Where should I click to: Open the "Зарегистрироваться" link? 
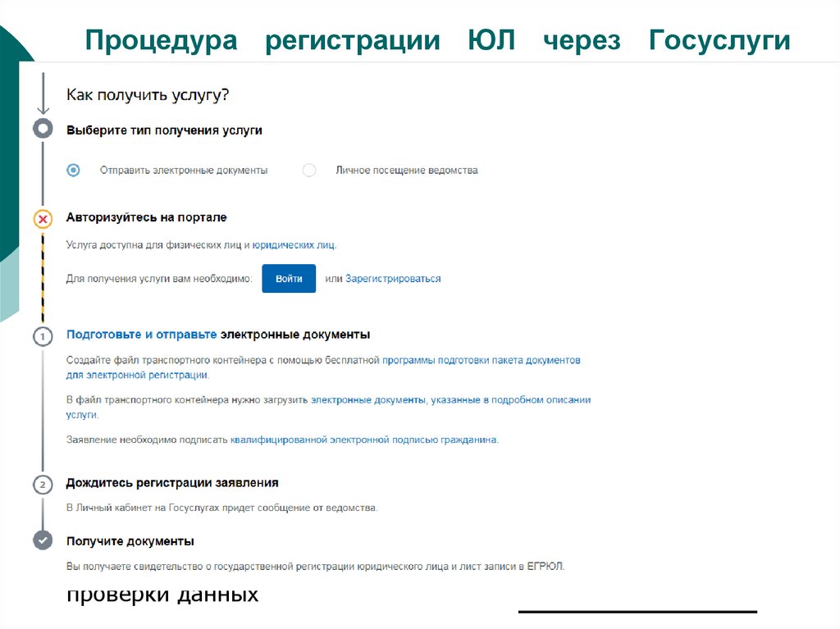click(393, 278)
